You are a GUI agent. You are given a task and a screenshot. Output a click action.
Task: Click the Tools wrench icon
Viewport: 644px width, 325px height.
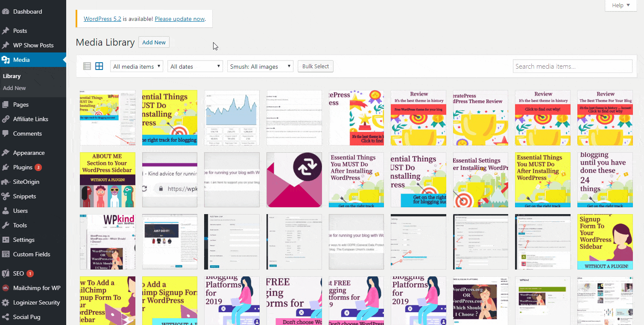click(x=6, y=225)
